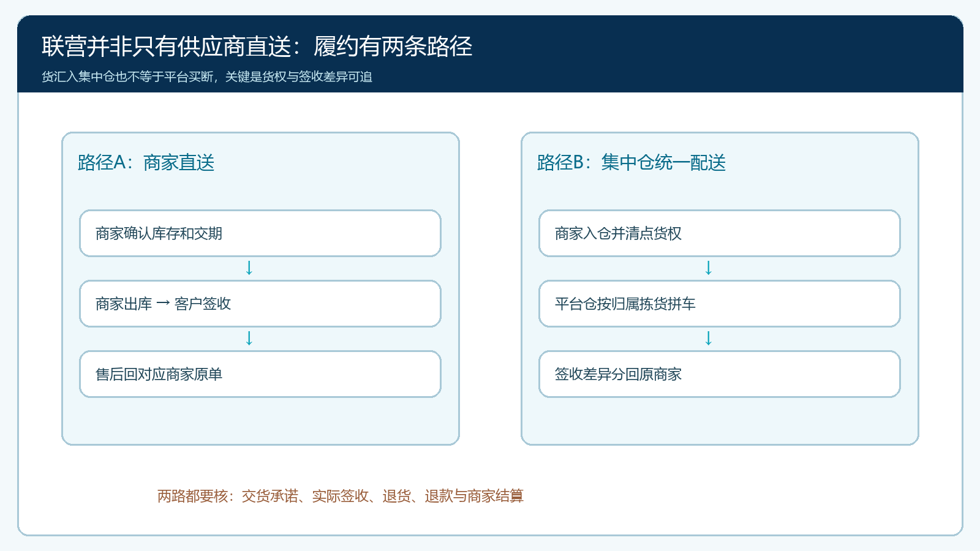980x551 pixels.
Task: Click the footer note 两路都要核：交货承诺、实际签收
Action: (x=263, y=496)
